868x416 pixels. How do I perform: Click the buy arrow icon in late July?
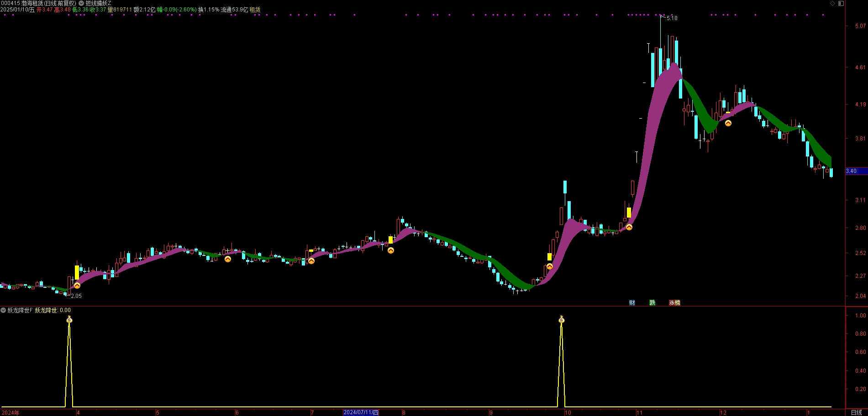[391, 250]
